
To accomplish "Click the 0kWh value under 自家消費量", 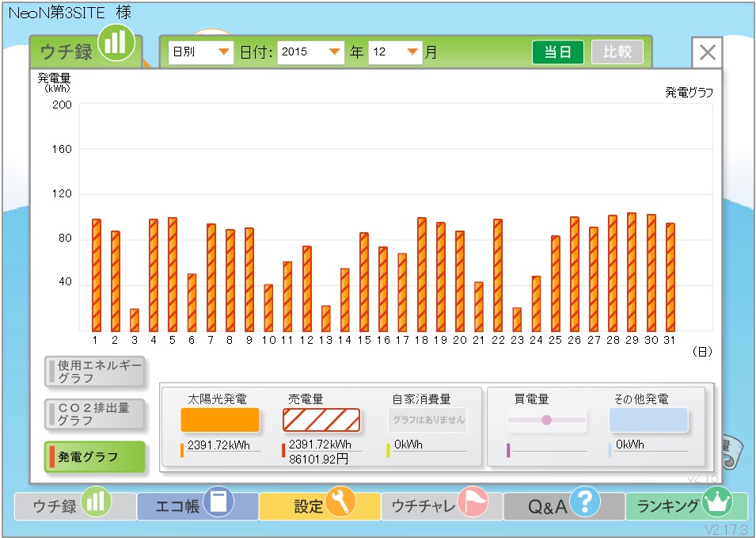I will 408,445.
